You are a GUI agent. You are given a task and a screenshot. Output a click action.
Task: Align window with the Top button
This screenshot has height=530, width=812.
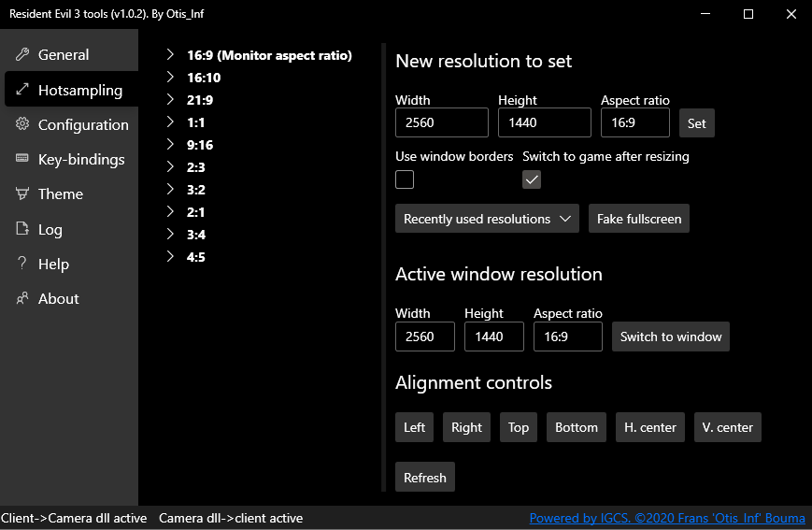tap(519, 427)
